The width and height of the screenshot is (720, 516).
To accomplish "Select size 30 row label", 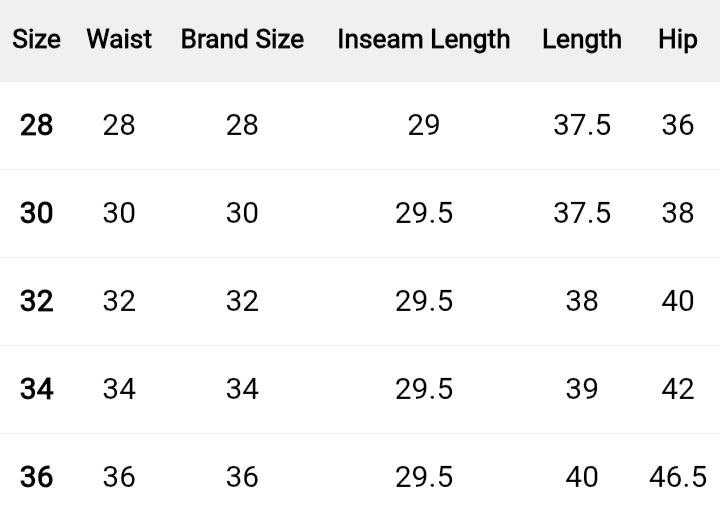I will click(x=36, y=213).
